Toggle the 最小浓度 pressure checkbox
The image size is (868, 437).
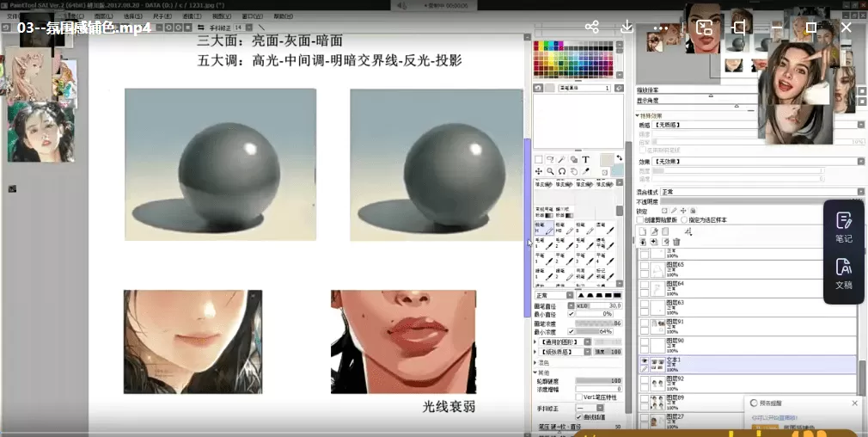click(x=571, y=331)
